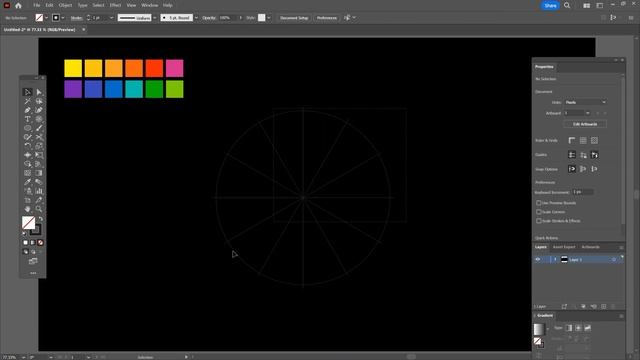Open the Units dropdown

pos(586,102)
